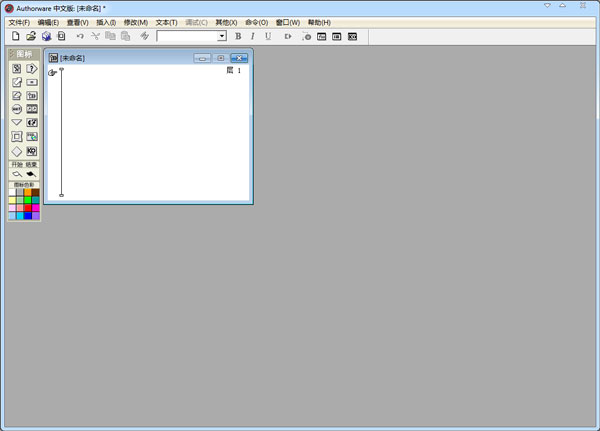
Task: Click the paste hand pointer on the flowline
Action: (52, 72)
